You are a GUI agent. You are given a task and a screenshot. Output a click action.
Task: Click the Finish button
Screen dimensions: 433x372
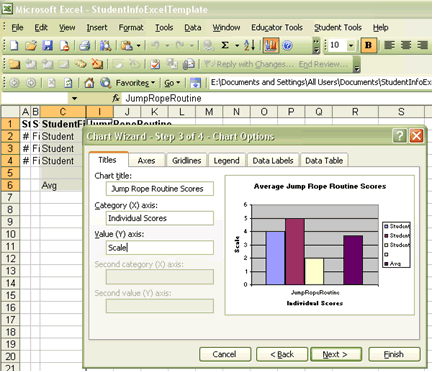coord(394,354)
